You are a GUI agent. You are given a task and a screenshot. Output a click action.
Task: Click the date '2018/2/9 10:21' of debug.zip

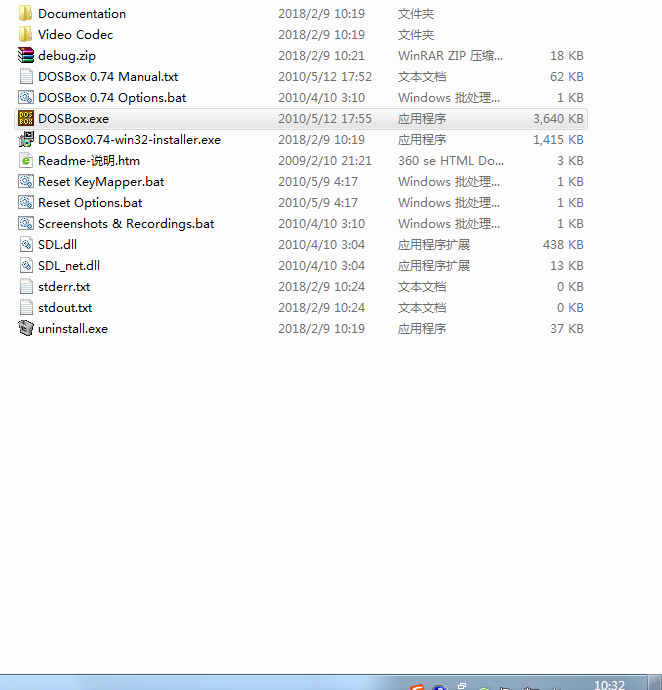coord(321,56)
